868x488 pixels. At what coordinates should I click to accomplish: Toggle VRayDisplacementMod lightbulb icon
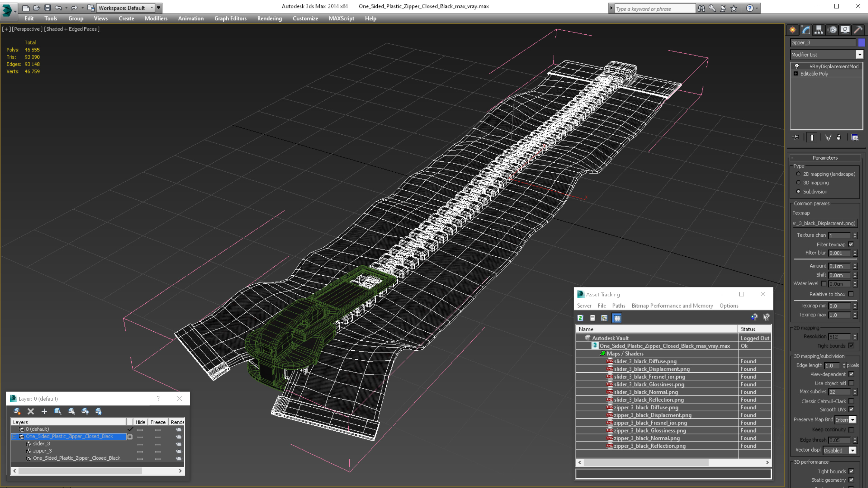click(797, 66)
